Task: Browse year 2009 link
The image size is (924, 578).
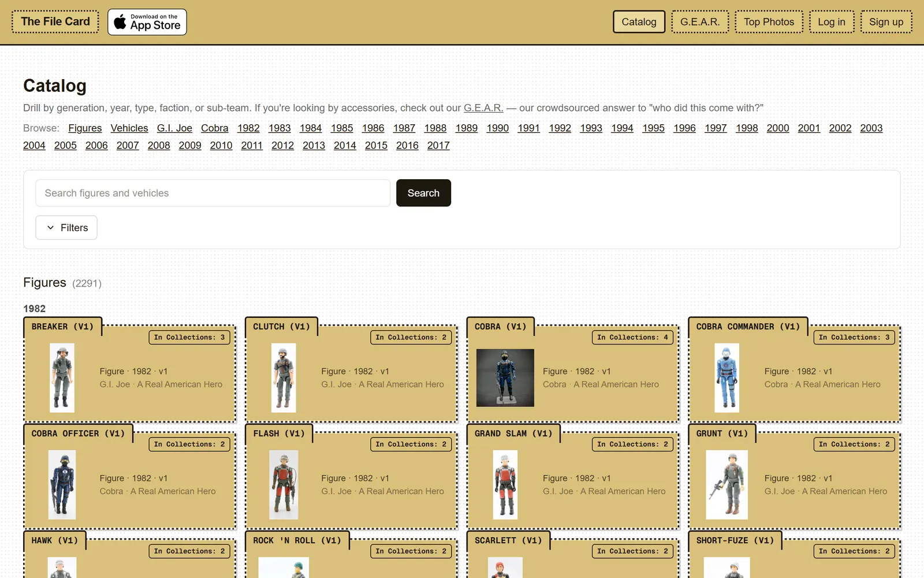Action: click(190, 146)
